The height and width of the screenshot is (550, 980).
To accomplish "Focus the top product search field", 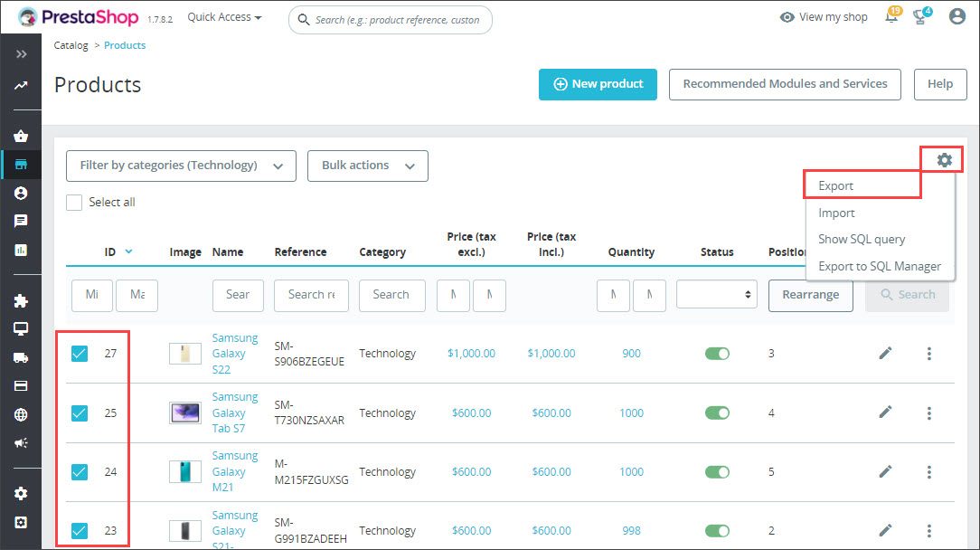I will point(390,20).
